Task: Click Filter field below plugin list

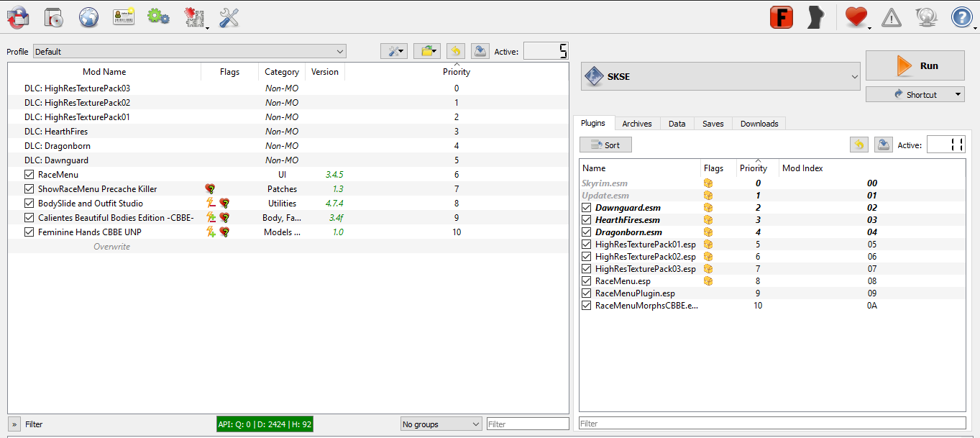Action: 772,424
